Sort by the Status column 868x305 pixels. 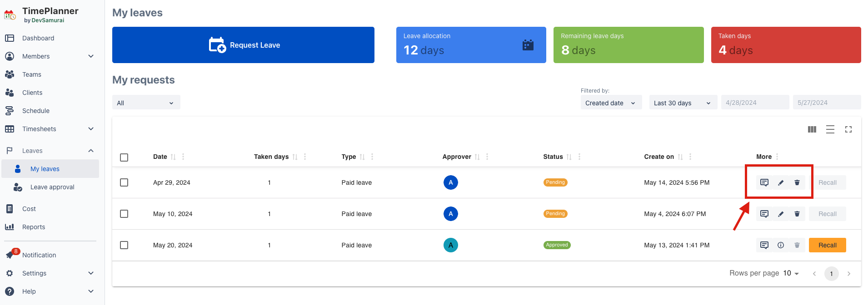(x=569, y=157)
